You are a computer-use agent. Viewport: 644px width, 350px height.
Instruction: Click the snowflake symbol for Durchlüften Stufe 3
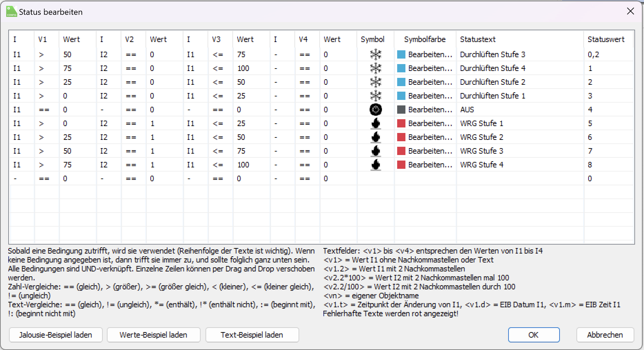375,54
